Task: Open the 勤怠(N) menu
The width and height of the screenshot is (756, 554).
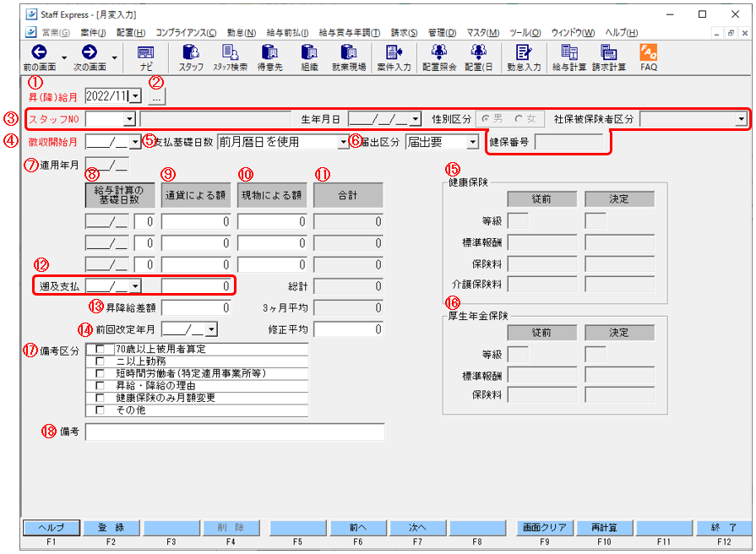Action: click(241, 33)
